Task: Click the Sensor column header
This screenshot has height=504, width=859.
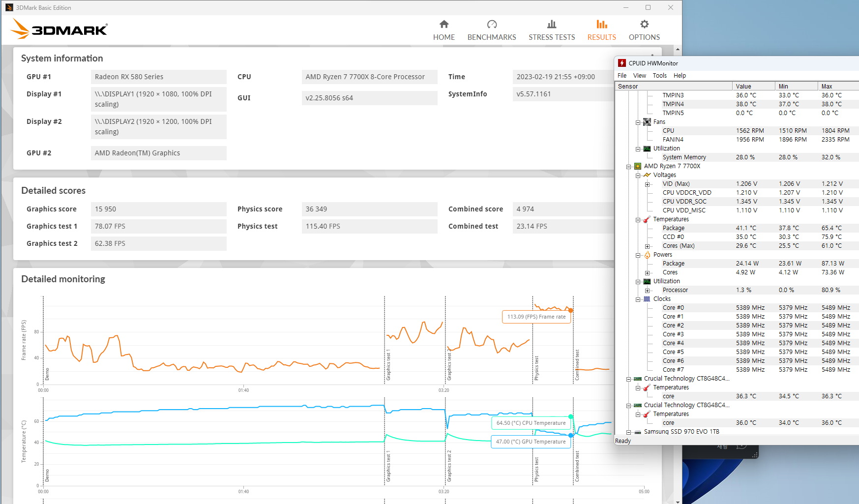Action: [674, 86]
